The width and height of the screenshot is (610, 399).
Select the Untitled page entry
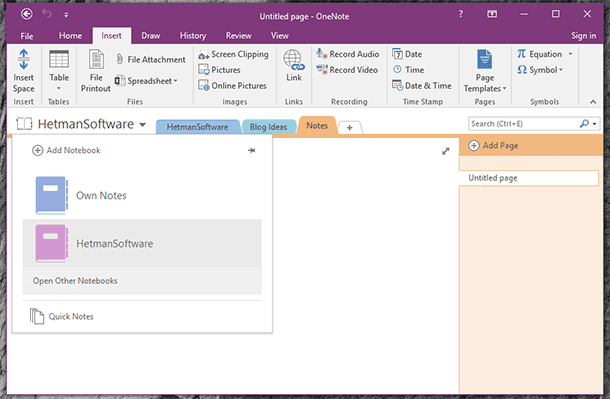pos(529,178)
